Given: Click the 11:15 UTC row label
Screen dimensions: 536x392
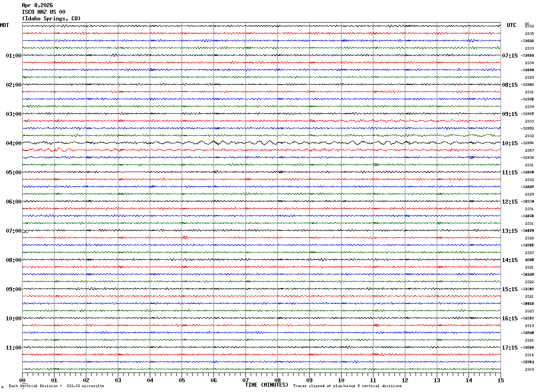Looking at the screenshot, I should point(510,173).
